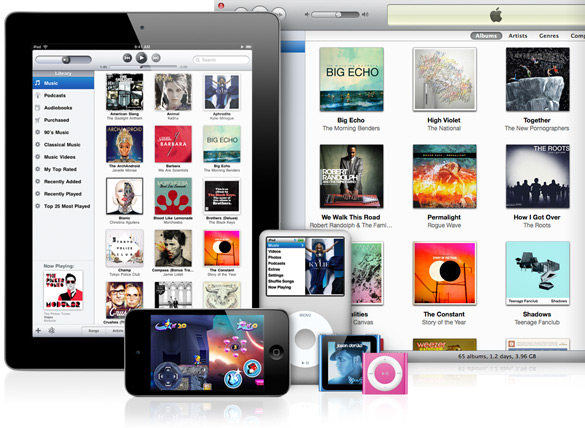Select the Classical Music playlist

coord(63,145)
